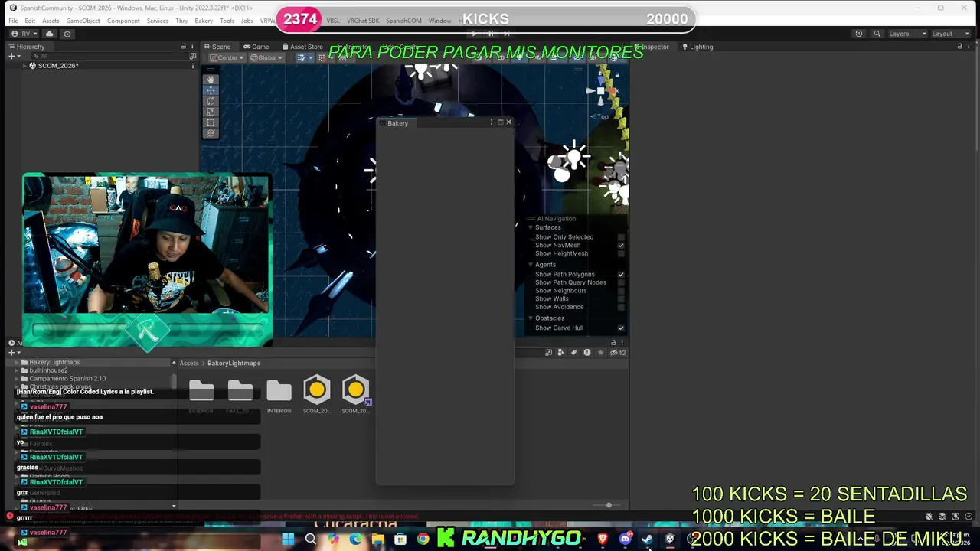Click Assets in the Project breadcrumb
The width and height of the screenshot is (980, 551).
pos(189,364)
